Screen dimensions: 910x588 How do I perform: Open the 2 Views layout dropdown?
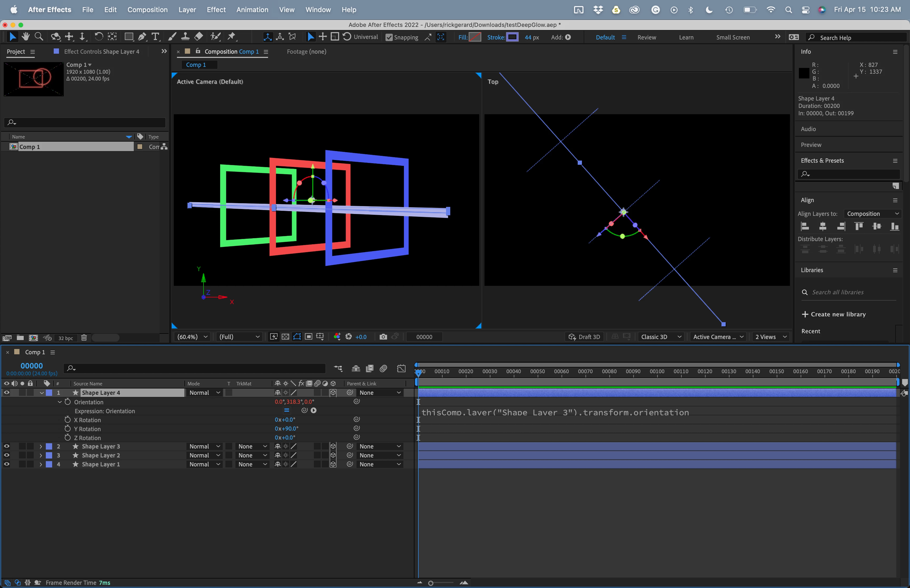coord(771,337)
